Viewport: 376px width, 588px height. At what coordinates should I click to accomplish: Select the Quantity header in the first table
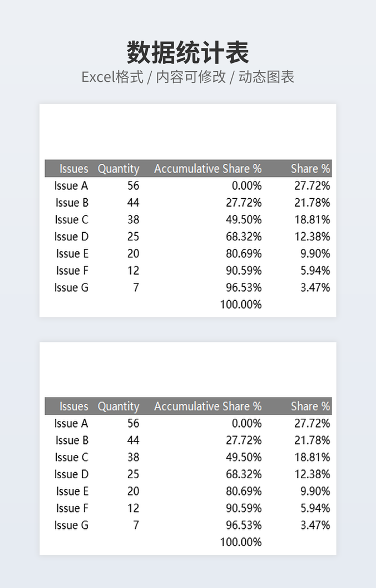pyautogui.click(x=118, y=169)
